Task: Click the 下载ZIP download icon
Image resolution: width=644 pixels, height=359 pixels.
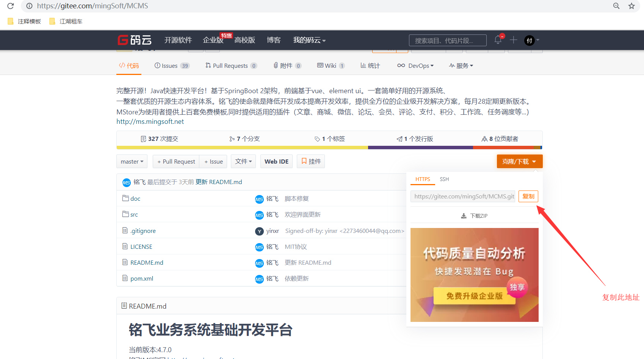Action: pos(464,216)
